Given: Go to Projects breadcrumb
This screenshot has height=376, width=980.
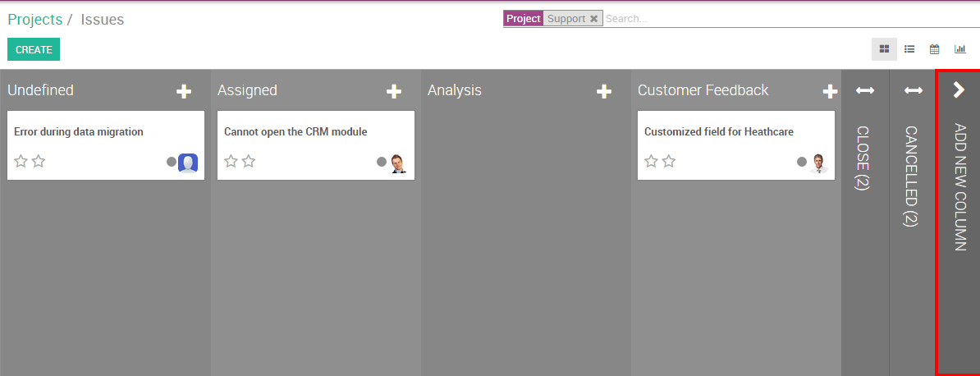Looking at the screenshot, I should coord(35,20).
